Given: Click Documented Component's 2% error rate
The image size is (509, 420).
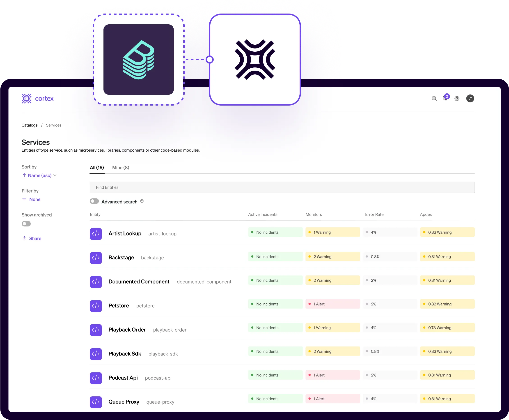Looking at the screenshot, I should point(390,280).
